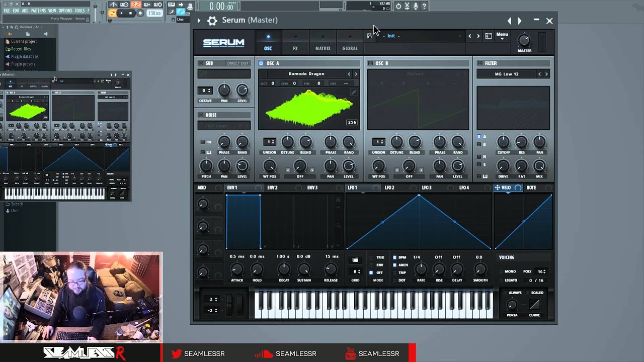This screenshot has width=644, height=362.
Task: Enable the OSC B checkbox
Action: pos(370,63)
